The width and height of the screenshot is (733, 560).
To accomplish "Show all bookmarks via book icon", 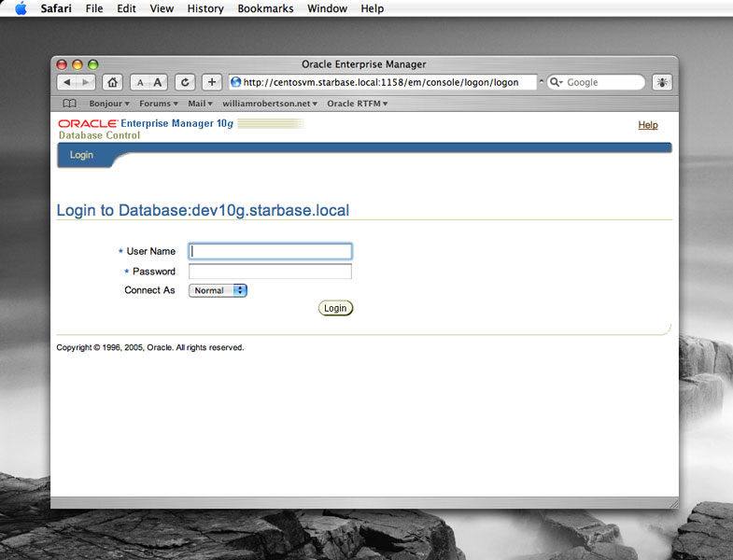I will pos(69,104).
